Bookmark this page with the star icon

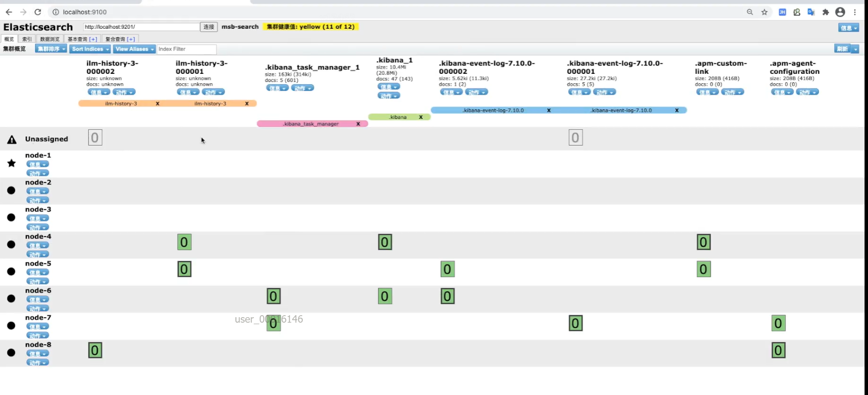764,12
